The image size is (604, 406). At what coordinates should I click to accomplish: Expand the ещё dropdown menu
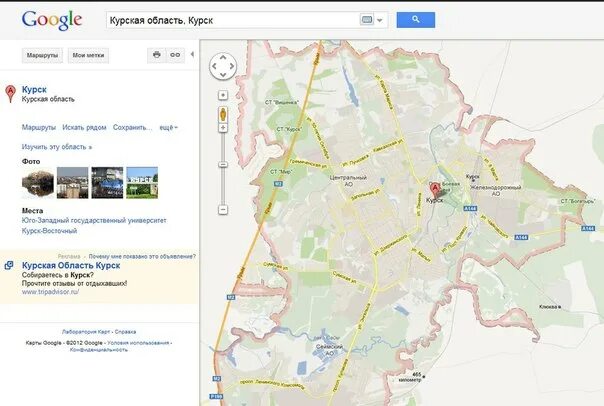168,127
